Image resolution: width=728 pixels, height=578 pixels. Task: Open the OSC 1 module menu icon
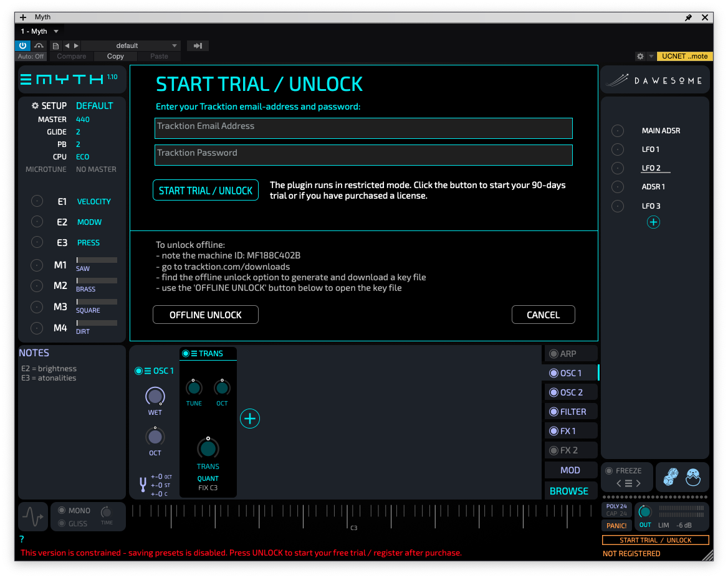[x=148, y=371]
